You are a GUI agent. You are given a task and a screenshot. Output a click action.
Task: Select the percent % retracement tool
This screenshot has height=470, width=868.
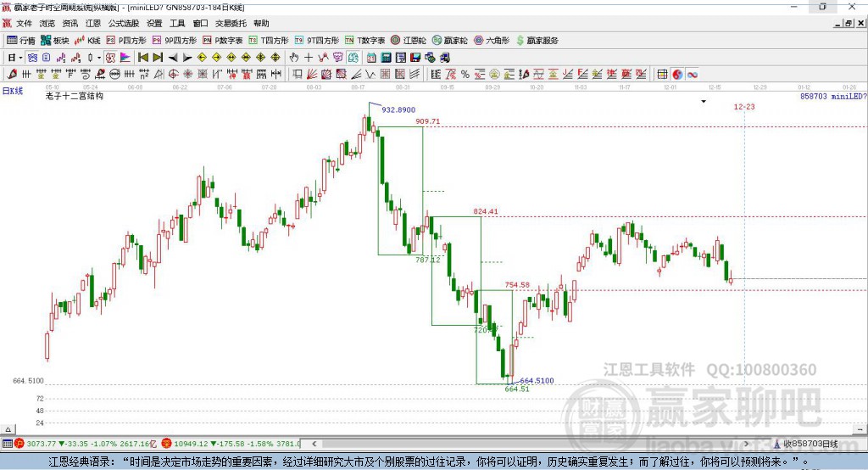tap(465, 75)
